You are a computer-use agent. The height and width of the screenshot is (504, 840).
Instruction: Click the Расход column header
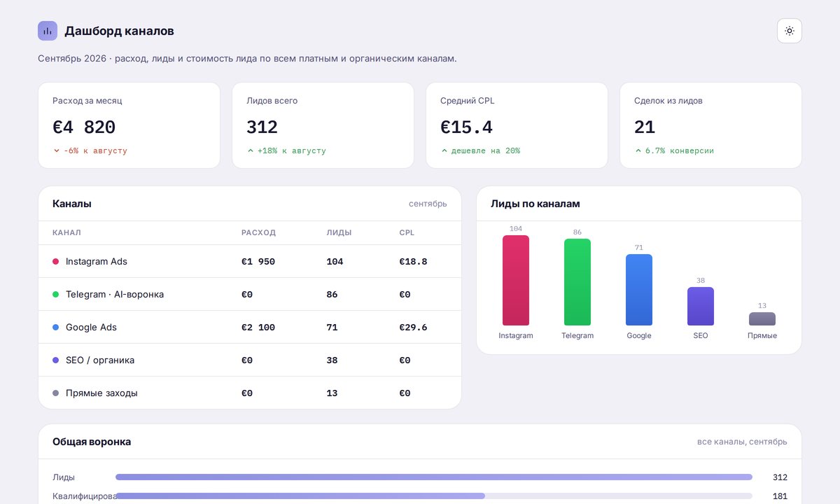tap(258, 232)
